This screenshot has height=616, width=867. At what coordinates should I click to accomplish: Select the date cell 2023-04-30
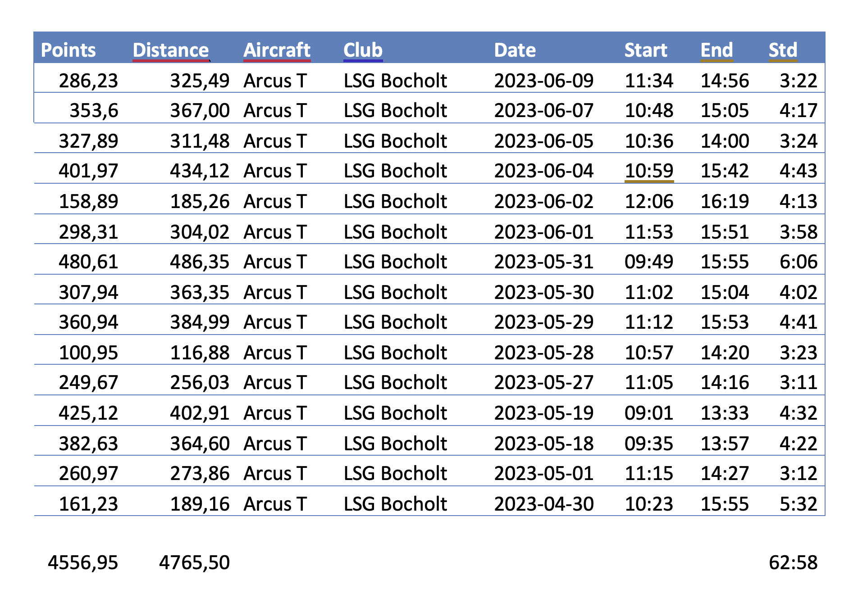(x=543, y=504)
